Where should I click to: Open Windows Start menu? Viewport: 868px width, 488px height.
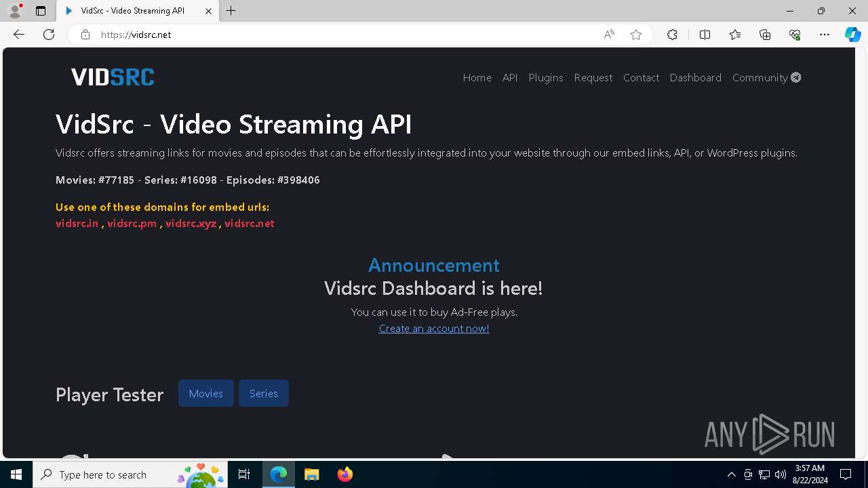pos(16,474)
